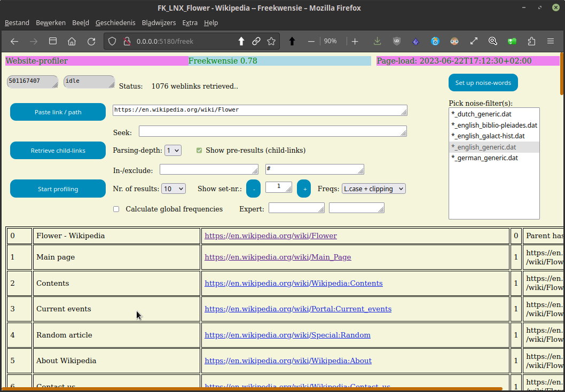Open the extensions puzzle-piece menu
565x392 pixels.
click(531, 42)
